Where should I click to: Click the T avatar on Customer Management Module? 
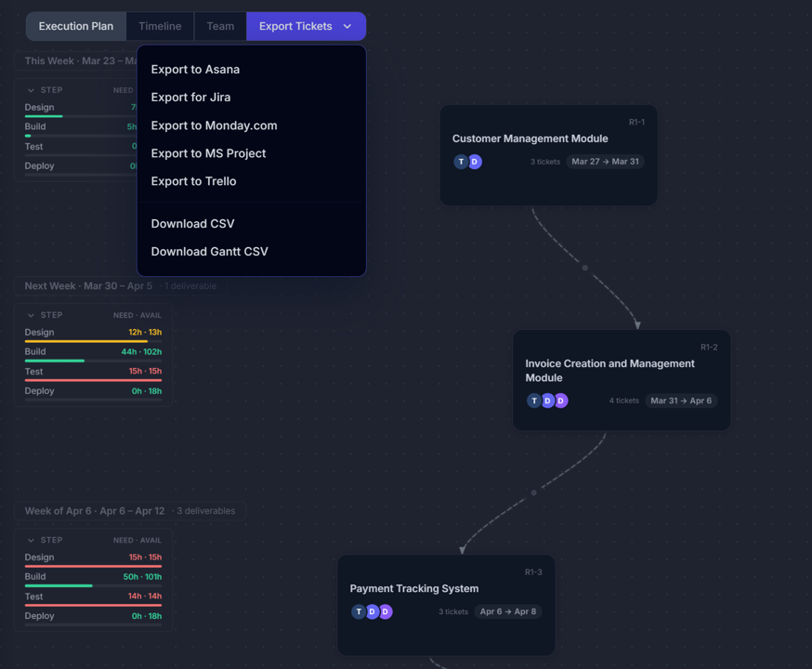click(460, 162)
